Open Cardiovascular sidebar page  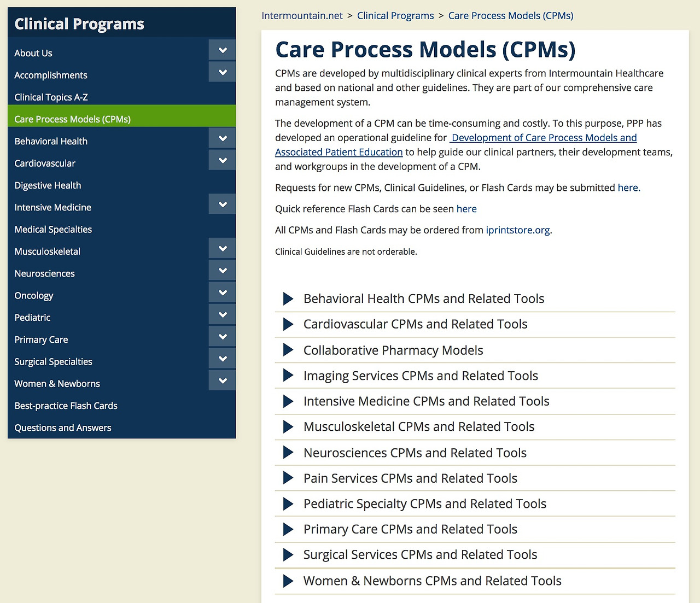(45, 163)
